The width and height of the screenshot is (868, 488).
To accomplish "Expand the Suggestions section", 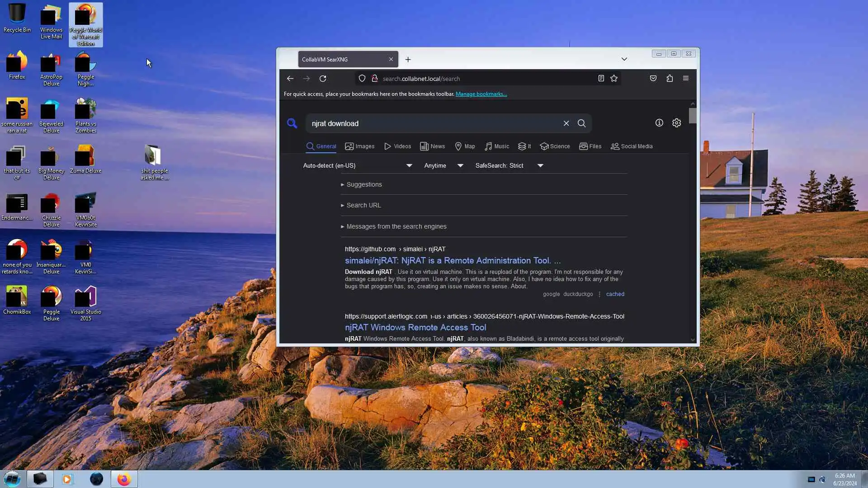I will pyautogui.click(x=364, y=184).
